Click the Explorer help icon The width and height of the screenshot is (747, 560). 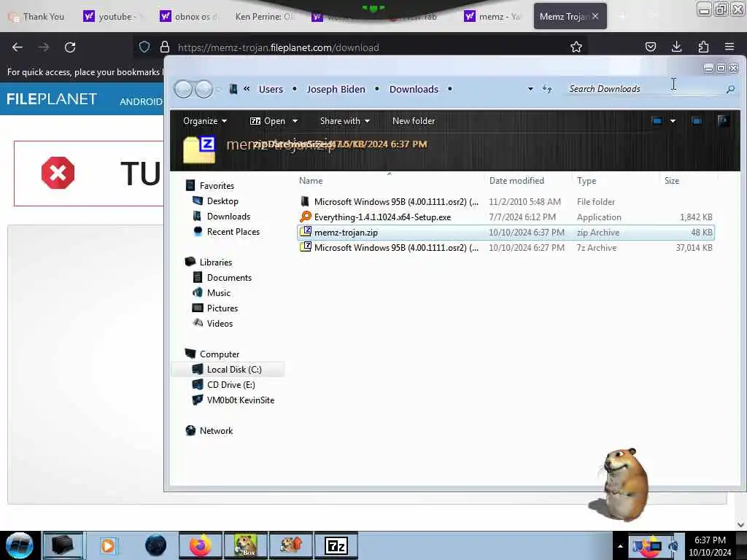pos(723,121)
